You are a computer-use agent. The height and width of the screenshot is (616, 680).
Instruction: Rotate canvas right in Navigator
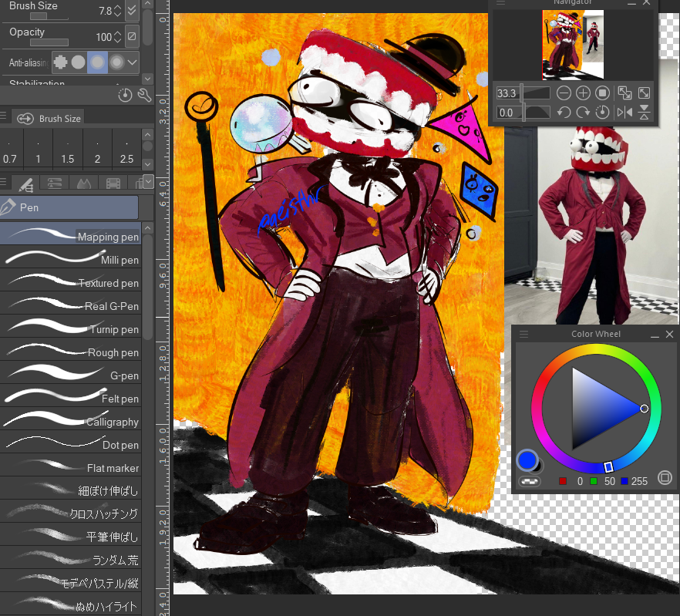(583, 113)
